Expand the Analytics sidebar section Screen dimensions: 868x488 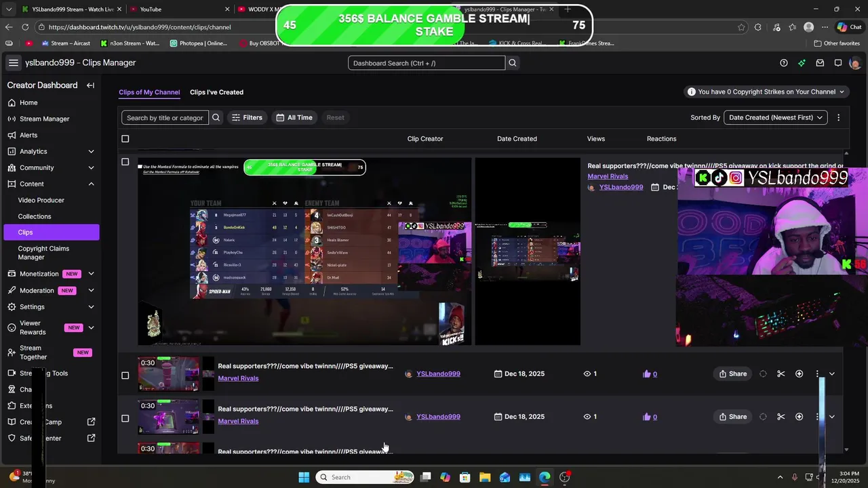91,151
